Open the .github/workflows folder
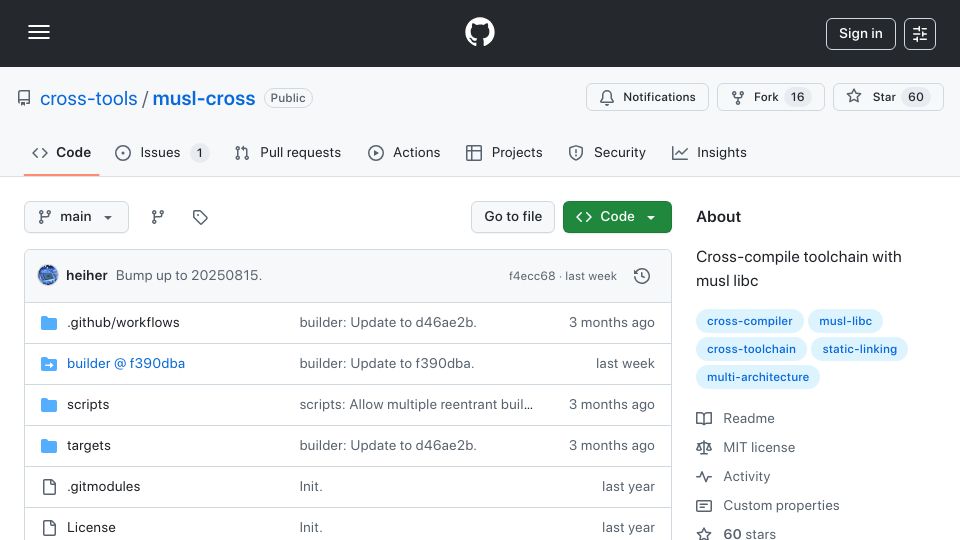 [123, 323]
